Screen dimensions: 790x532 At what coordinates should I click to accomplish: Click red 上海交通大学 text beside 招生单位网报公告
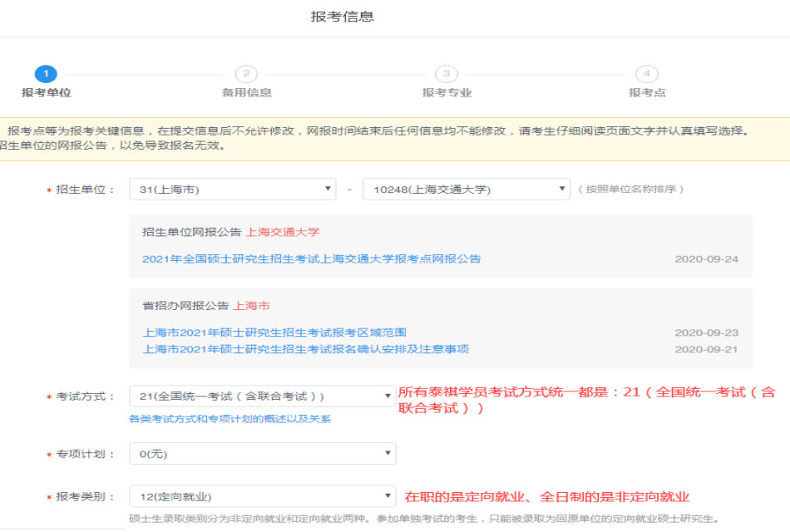[282, 232]
